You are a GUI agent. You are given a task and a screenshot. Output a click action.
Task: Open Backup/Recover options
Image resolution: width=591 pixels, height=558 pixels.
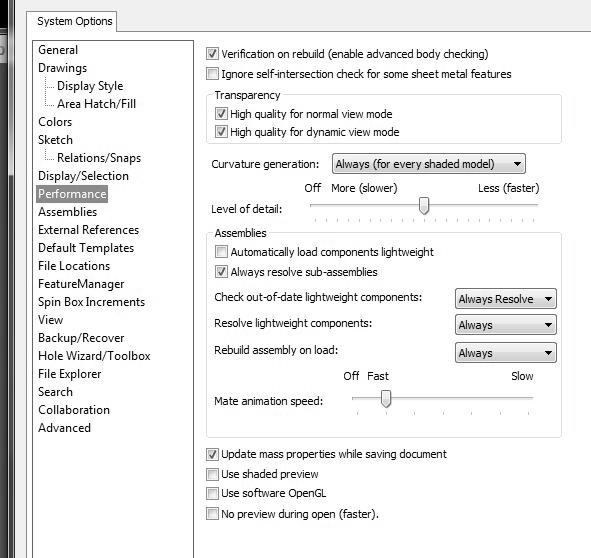point(81,338)
